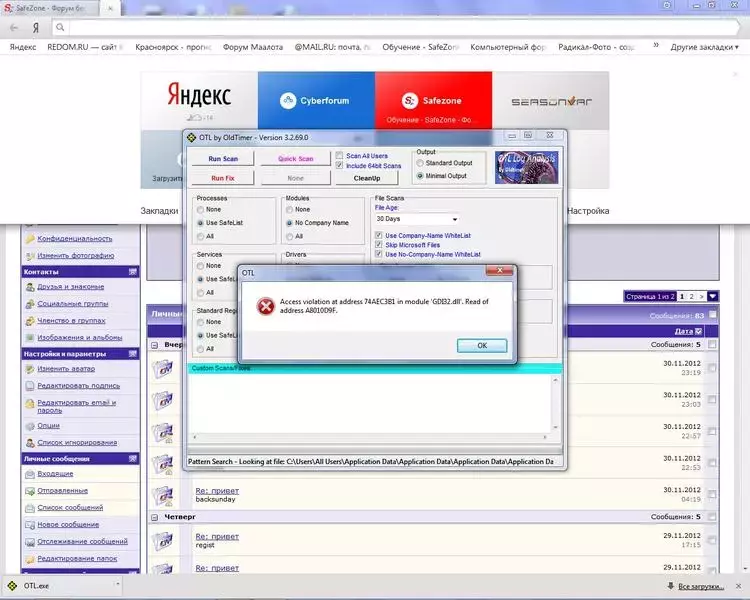Screen dimensions: 750x600
Task: Check the 30.11.2012 23:19 message checkbox
Action: (712, 367)
